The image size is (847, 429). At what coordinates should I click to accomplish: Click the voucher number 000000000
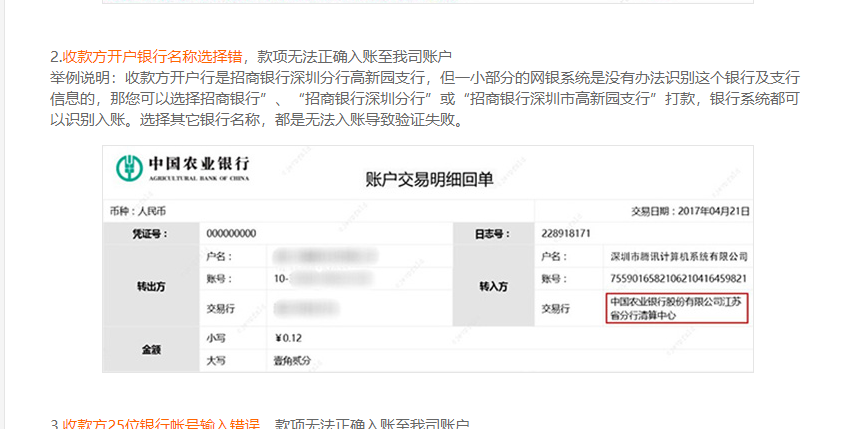click(x=231, y=233)
